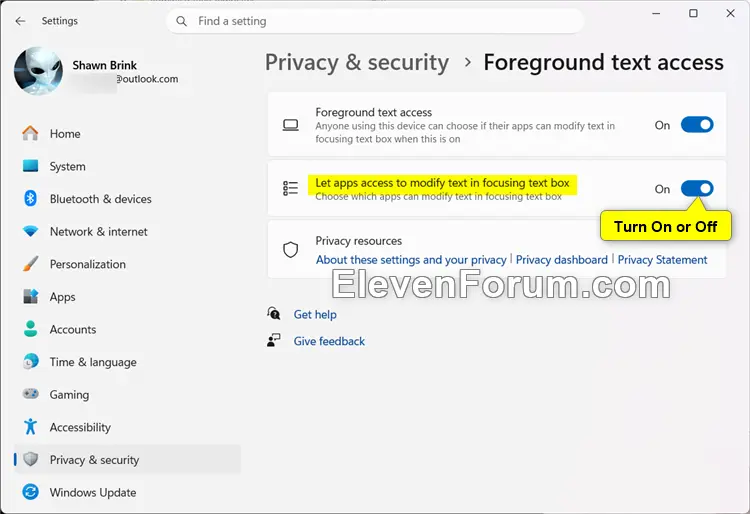Go back to Privacy & security breadcrumb
The width and height of the screenshot is (750, 514).
tap(357, 63)
